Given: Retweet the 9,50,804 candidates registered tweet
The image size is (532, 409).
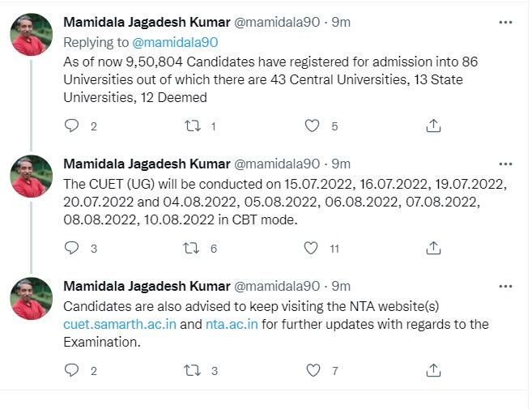Looking at the screenshot, I should pyautogui.click(x=193, y=126).
